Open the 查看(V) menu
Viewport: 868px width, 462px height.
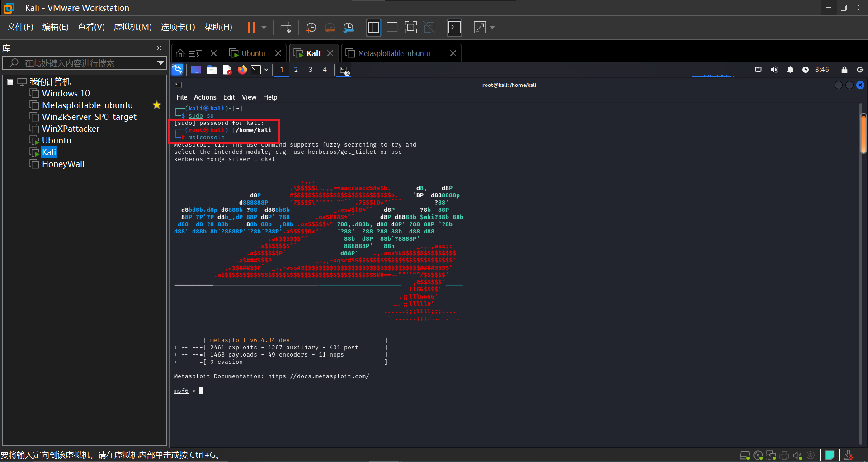click(91, 27)
